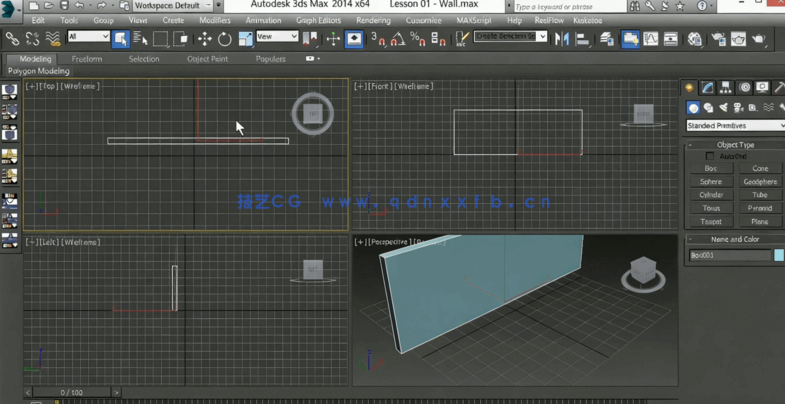
Task: Click the Mirror tool icon
Action: click(561, 39)
